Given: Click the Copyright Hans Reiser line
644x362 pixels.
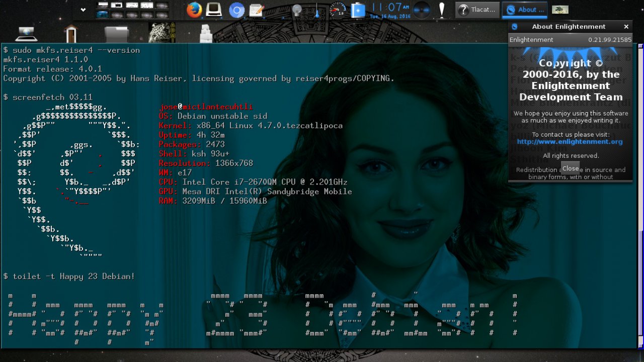Looking at the screenshot, I should click(199, 78).
